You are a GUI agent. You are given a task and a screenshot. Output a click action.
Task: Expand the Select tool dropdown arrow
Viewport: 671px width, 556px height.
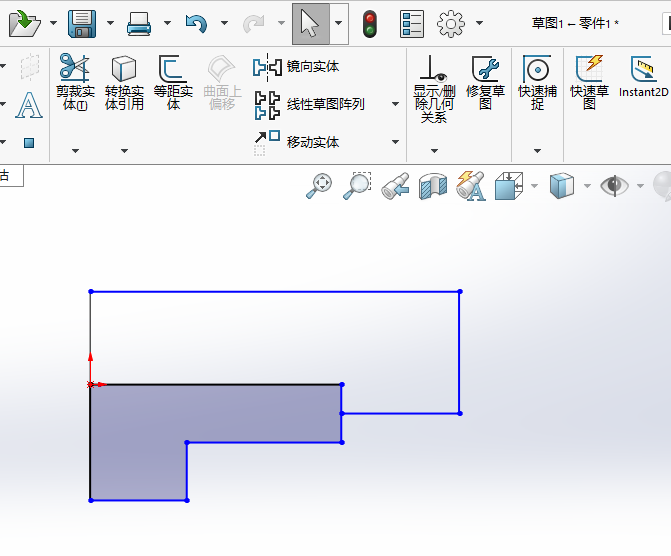(338, 23)
